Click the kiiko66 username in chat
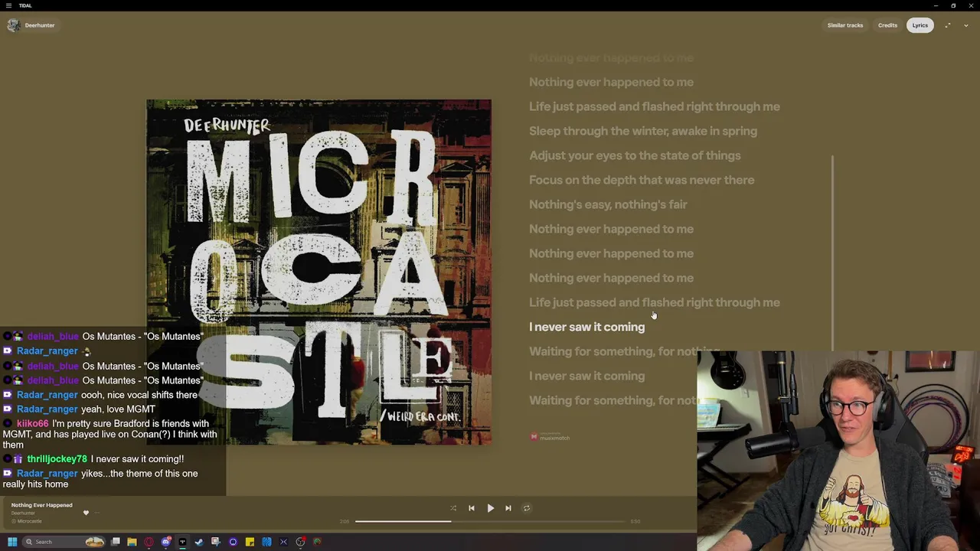The width and height of the screenshot is (980, 551). (32, 423)
